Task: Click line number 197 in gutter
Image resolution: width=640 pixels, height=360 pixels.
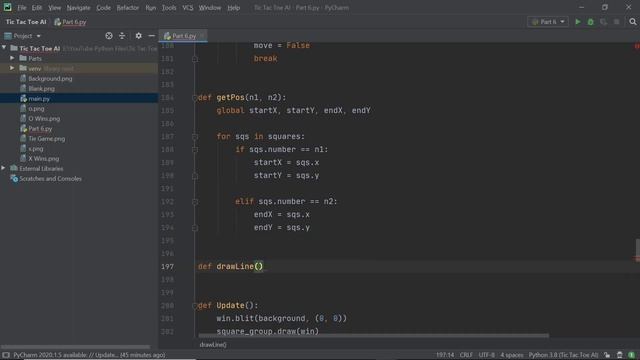Action: point(167,267)
